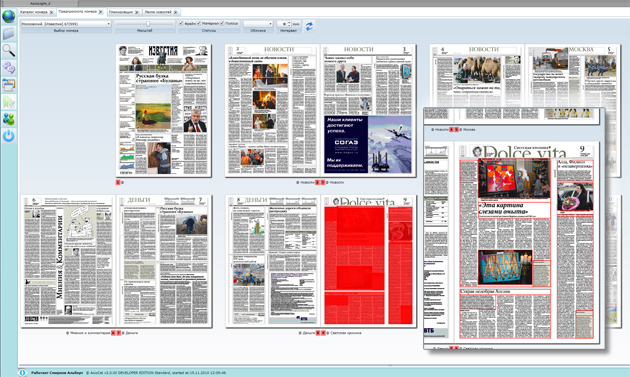Select the Известия front page thumbnail
The image size is (630, 377).
(164, 111)
